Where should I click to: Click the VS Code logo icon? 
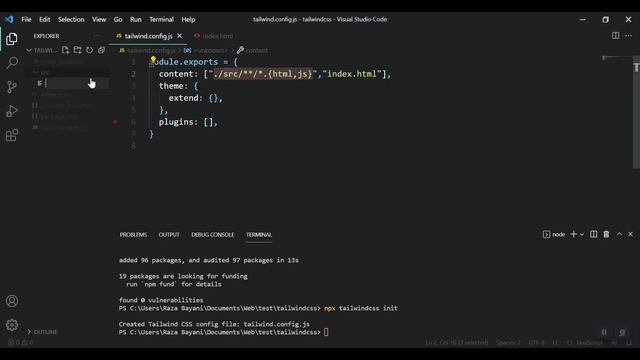click(9, 19)
